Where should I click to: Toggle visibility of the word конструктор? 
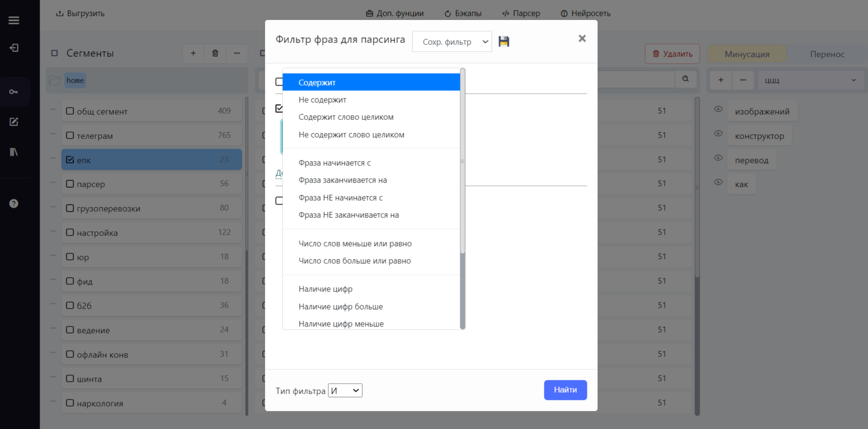pyautogui.click(x=718, y=134)
